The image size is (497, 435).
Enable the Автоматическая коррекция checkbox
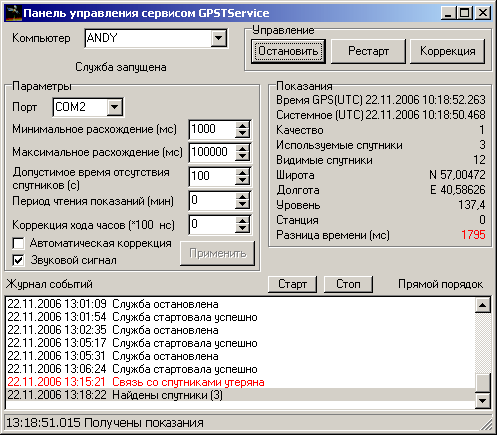[x=18, y=243]
